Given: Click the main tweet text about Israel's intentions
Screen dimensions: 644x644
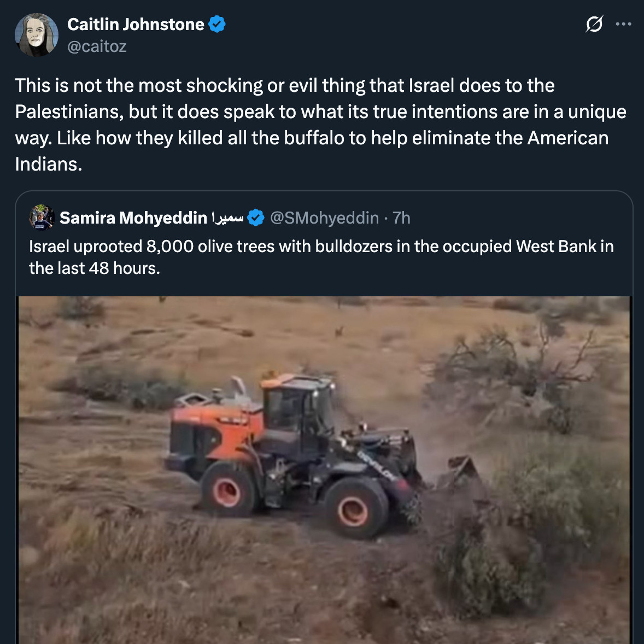Looking at the screenshot, I should tap(320, 125).
